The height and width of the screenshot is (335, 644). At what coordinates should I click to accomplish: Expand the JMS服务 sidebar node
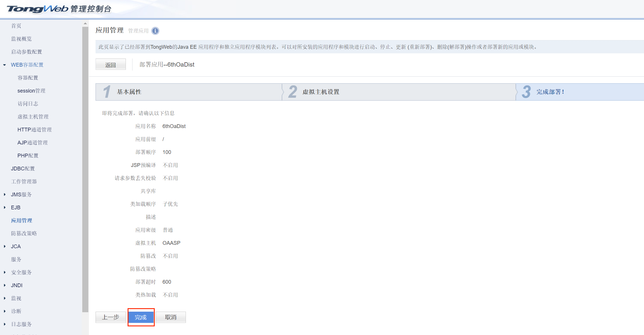(5, 195)
